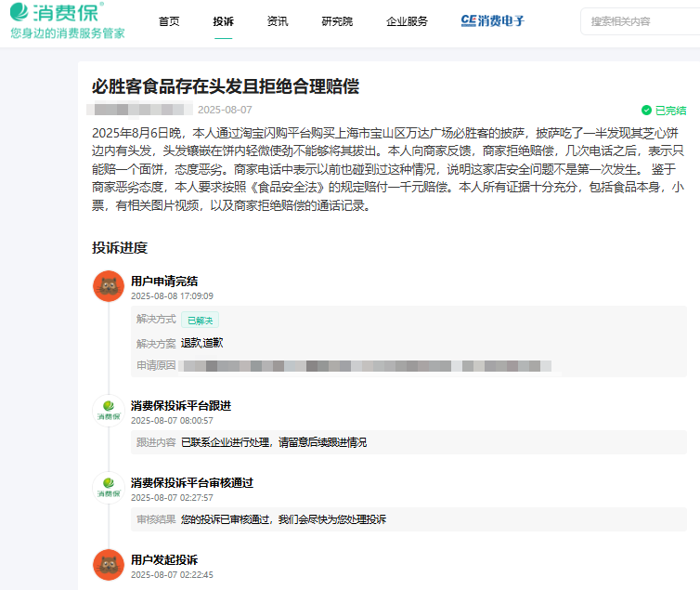The width and height of the screenshot is (700, 590).
Task: Click the 解决方式 label
Action: [156, 319]
